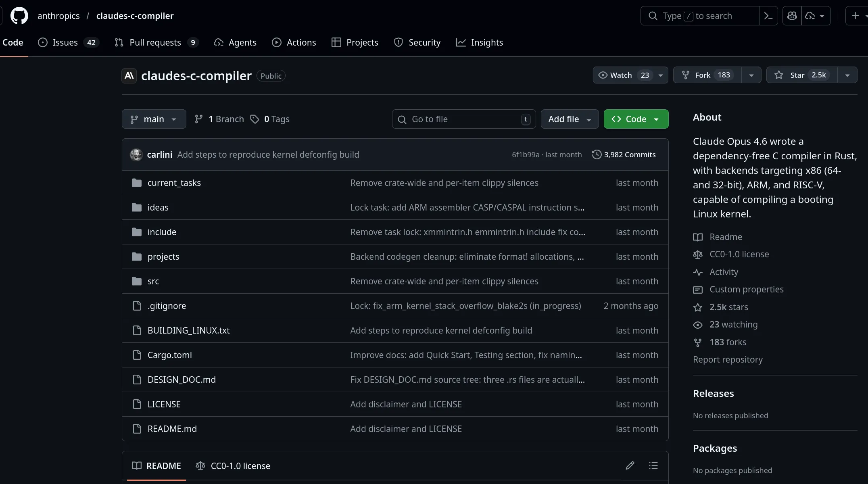Select the Code tab
Viewport: 868px width, 484px height.
(x=13, y=42)
